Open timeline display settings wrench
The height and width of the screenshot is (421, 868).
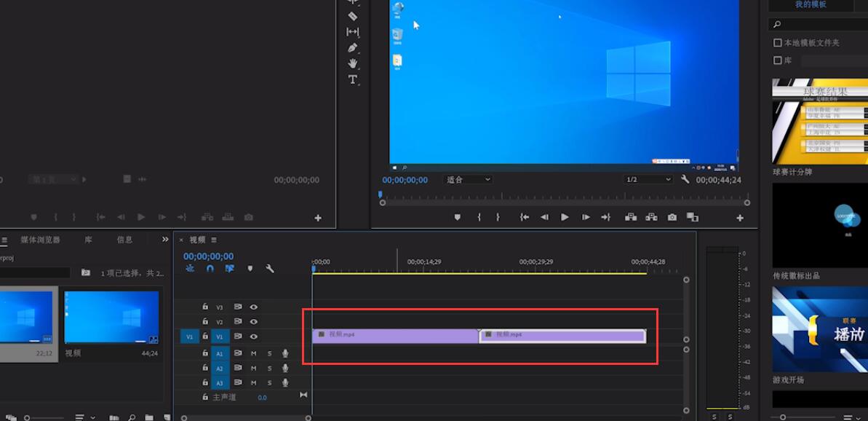pyautogui.click(x=270, y=268)
